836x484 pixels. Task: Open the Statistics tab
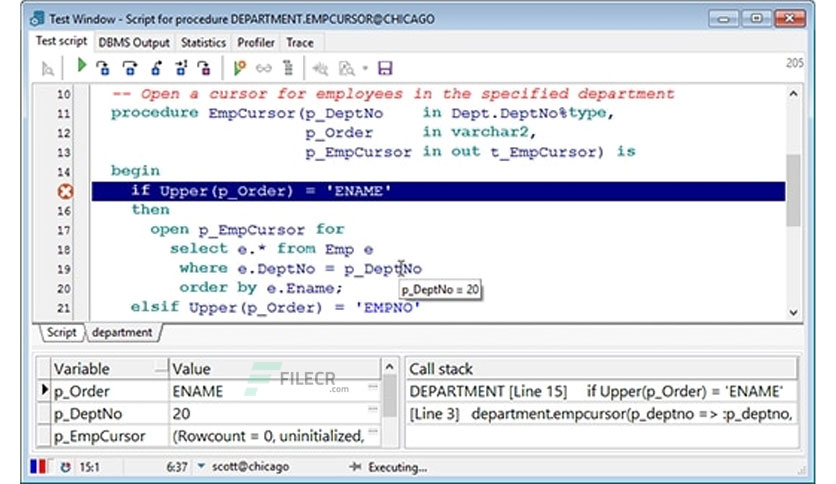[x=203, y=43]
